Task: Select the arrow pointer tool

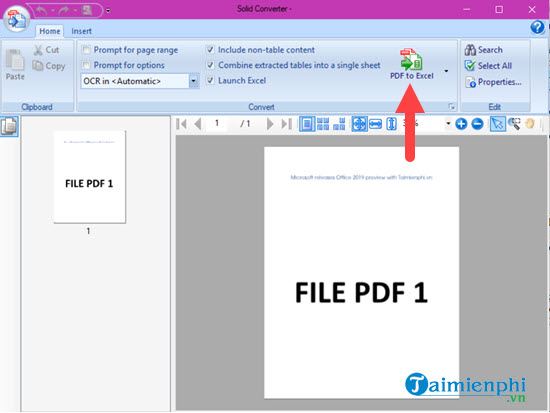Action: pyautogui.click(x=497, y=124)
